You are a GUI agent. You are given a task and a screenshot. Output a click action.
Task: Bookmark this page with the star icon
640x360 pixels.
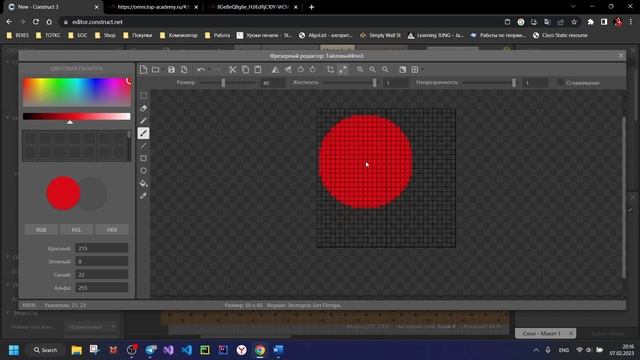pyautogui.click(x=574, y=22)
